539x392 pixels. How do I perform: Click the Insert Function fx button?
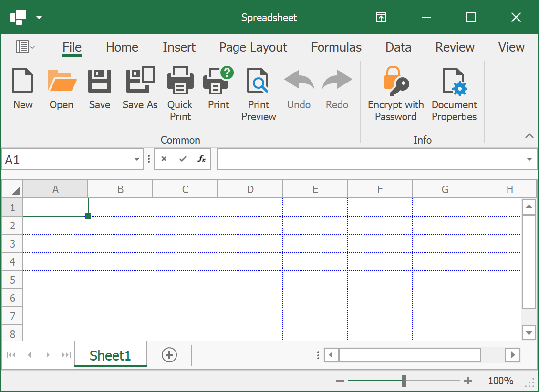(x=201, y=159)
